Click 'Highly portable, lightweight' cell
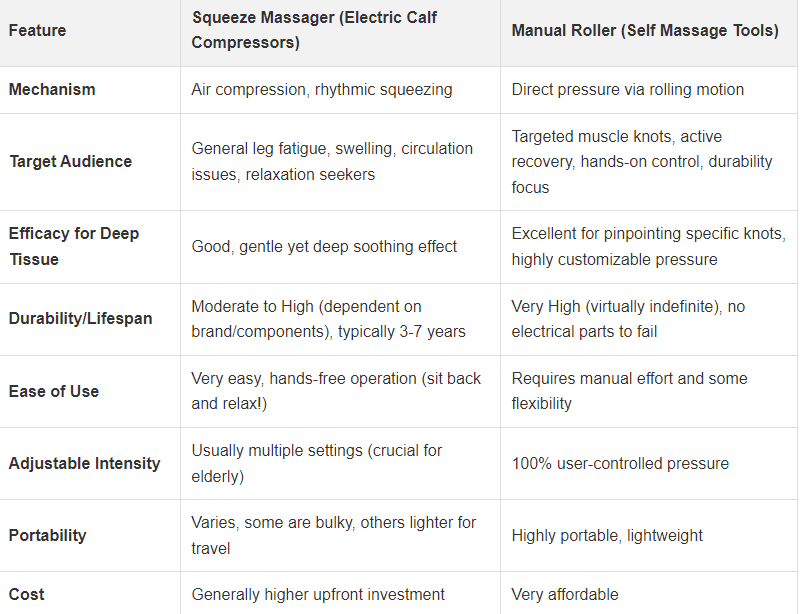 [x=607, y=535]
